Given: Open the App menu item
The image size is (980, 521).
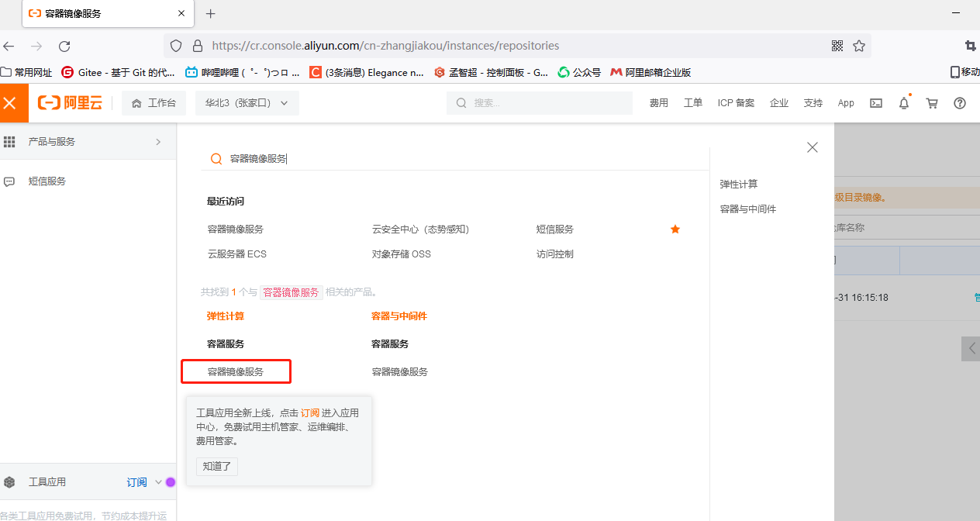Looking at the screenshot, I should coord(846,103).
